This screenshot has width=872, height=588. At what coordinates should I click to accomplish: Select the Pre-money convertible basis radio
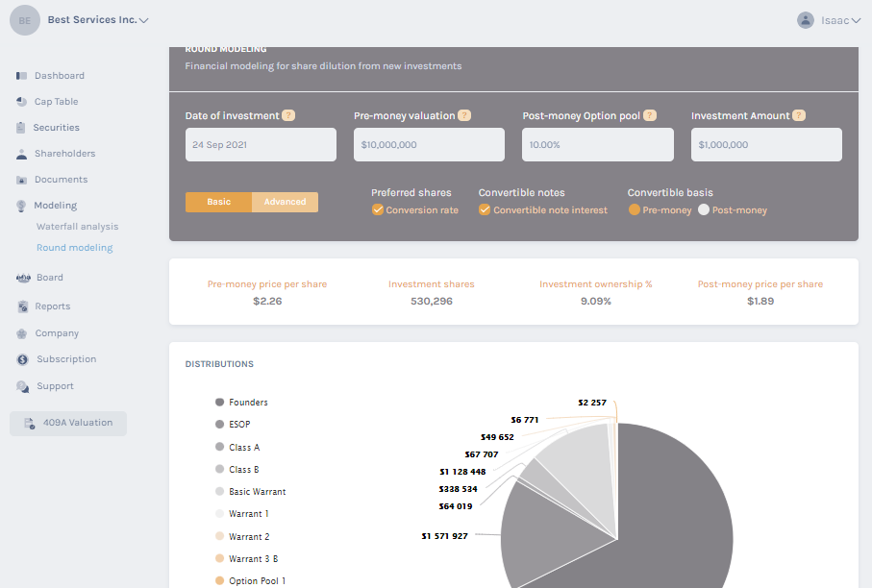point(634,210)
